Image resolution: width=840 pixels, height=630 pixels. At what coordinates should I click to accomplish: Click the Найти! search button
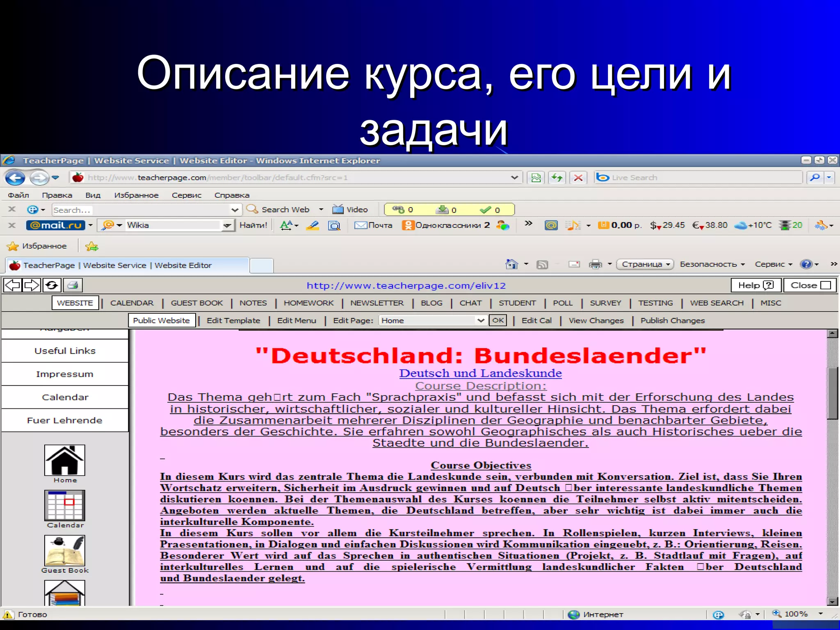pos(253,225)
